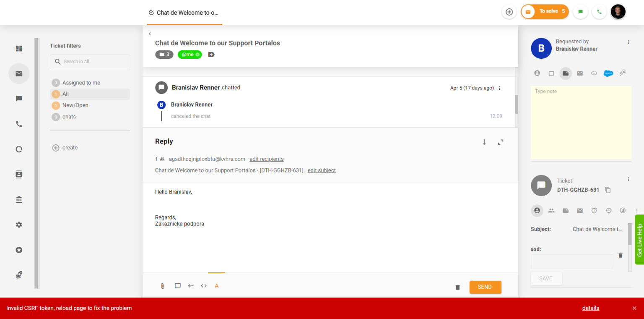Select the Assigned to me filter
This screenshot has height=319, width=644.
point(81,83)
